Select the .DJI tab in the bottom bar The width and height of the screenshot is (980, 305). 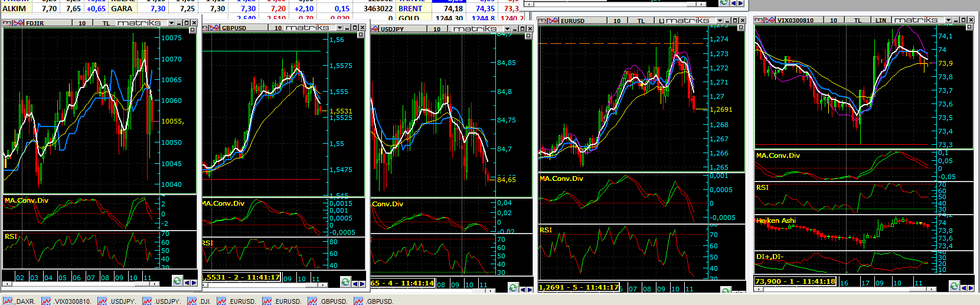point(200,301)
